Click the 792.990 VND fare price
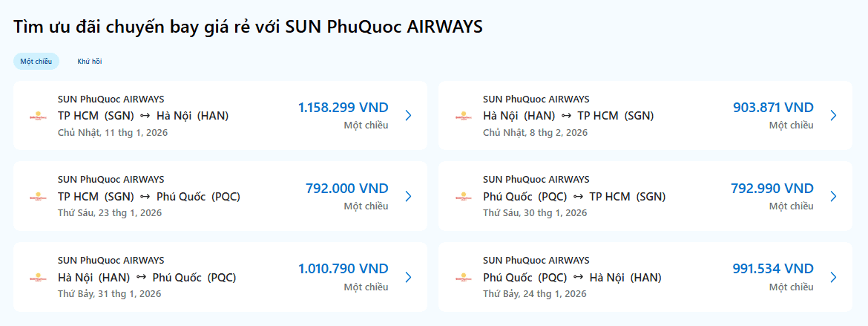This screenshot has width=868, height=326. (772, 189)
